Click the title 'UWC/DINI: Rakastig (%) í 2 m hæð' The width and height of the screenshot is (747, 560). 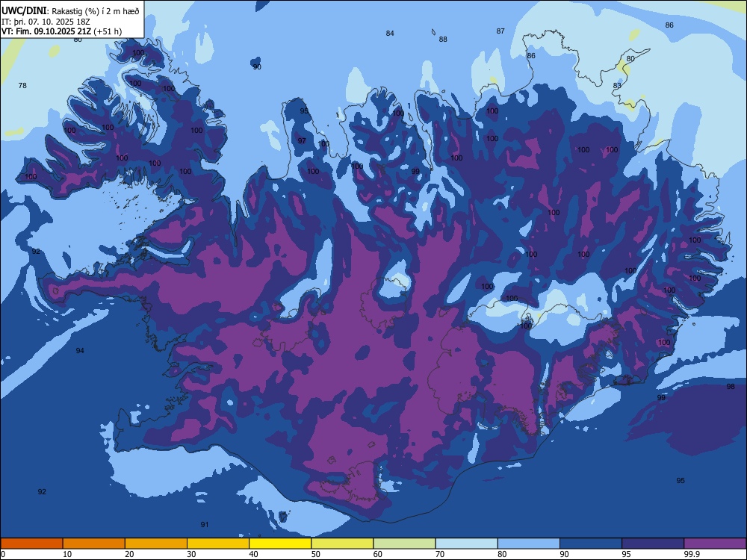pos(70,11)
